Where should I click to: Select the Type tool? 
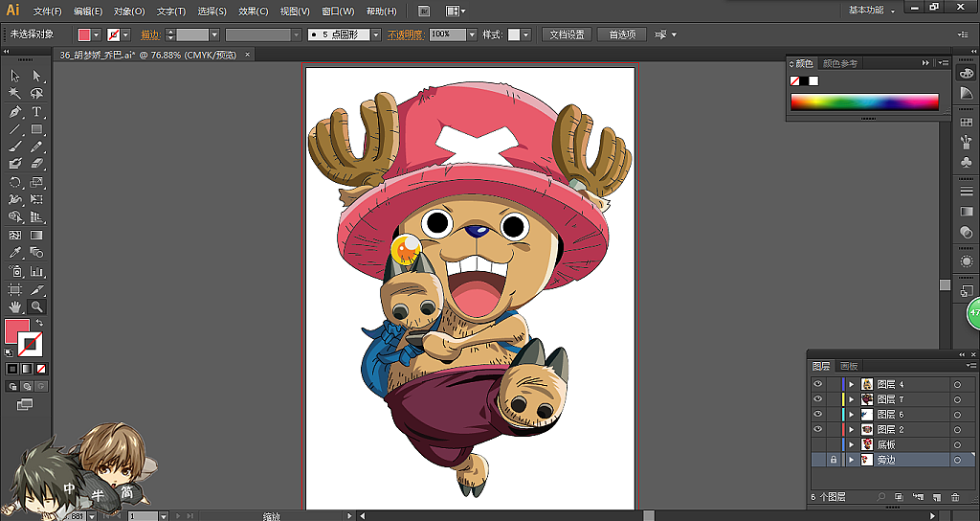(x=37, y=112)
